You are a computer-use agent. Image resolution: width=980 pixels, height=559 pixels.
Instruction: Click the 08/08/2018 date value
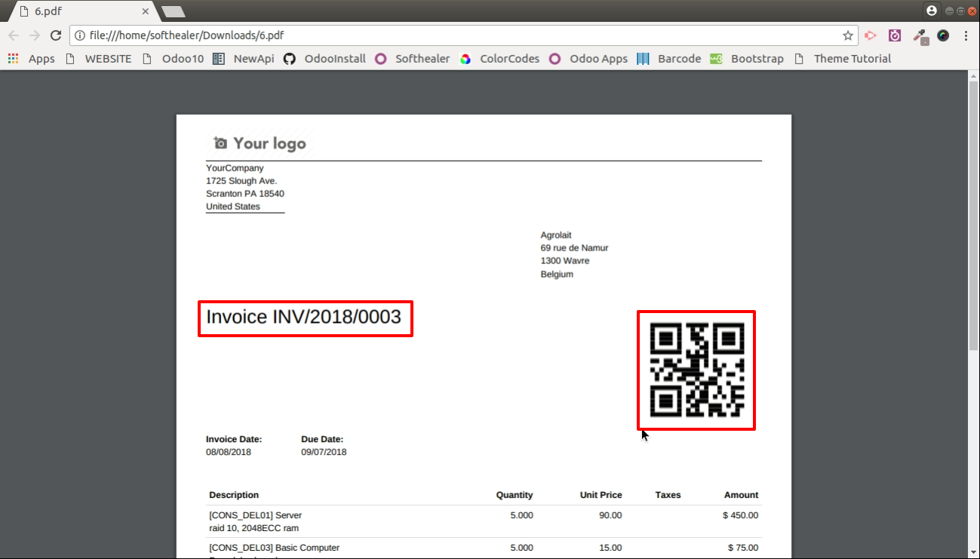229,453
